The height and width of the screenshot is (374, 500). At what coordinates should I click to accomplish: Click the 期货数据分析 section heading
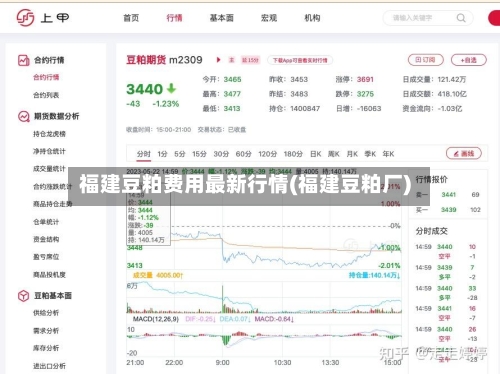tap(57, 116)
